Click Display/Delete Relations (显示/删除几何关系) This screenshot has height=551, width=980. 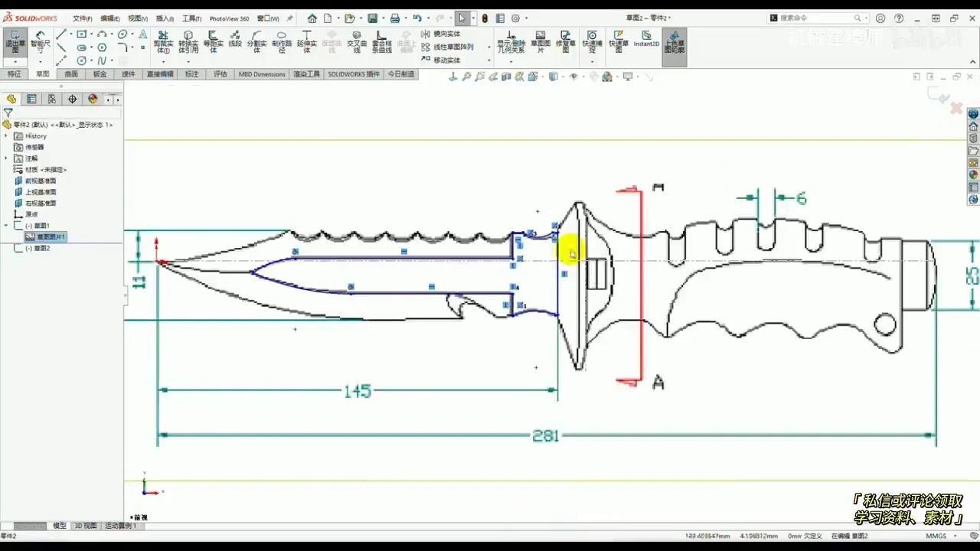click(x=510, y=42)
